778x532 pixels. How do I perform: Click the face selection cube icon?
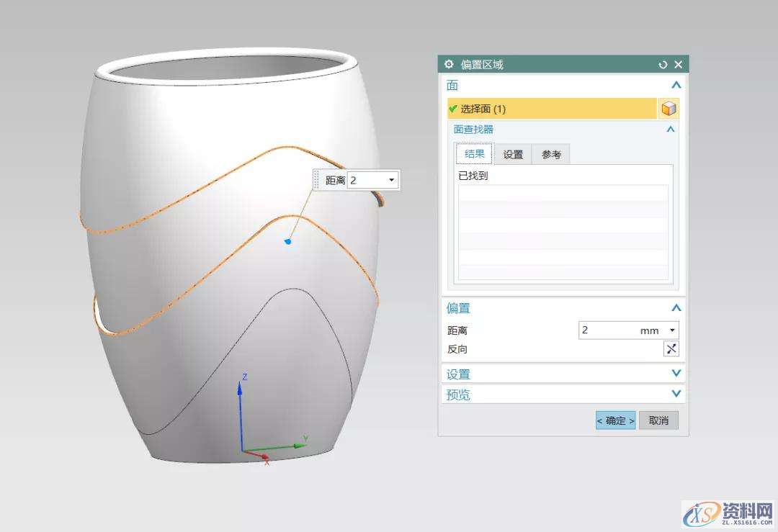tap(669, 109)
